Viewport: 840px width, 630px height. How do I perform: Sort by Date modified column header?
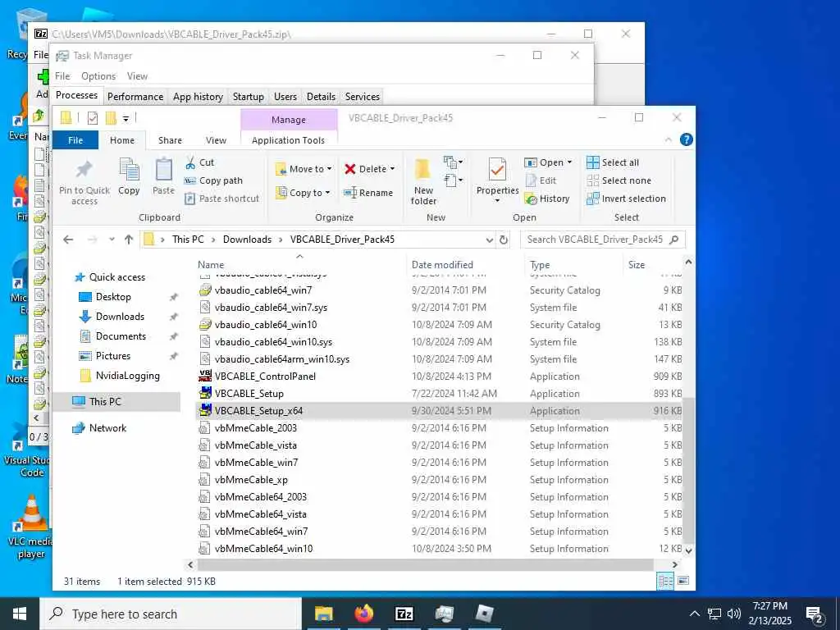pyautogui.click(x=442, y=265)
